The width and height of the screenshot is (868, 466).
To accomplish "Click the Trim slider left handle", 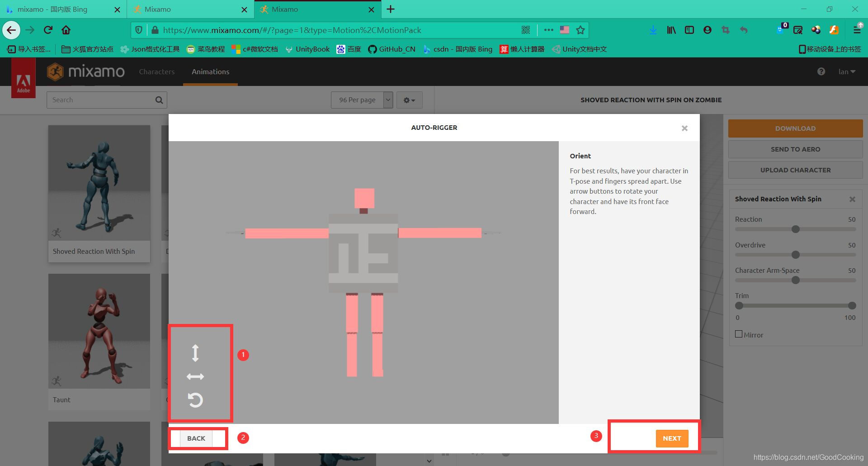I will click(x=739, y=305).
